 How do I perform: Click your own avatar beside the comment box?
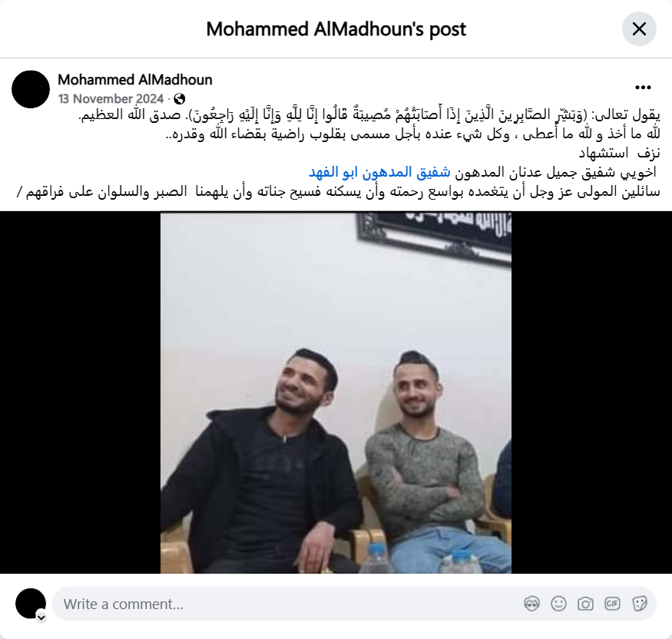[31, 604]
